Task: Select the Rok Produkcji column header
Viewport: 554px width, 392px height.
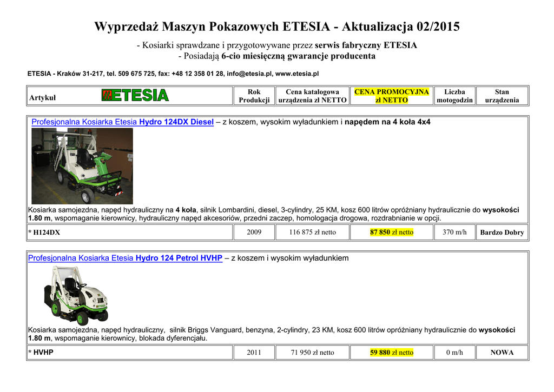Action: pos(254,96)
